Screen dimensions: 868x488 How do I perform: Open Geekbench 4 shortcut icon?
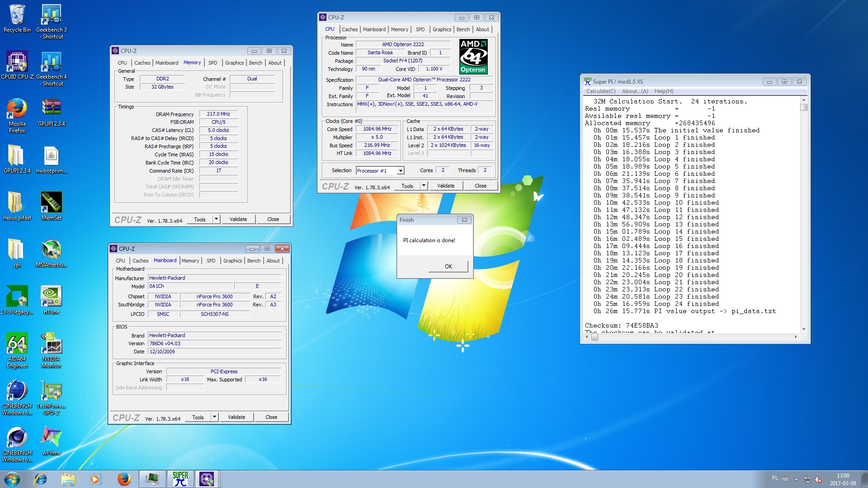[x=52, y=68]
